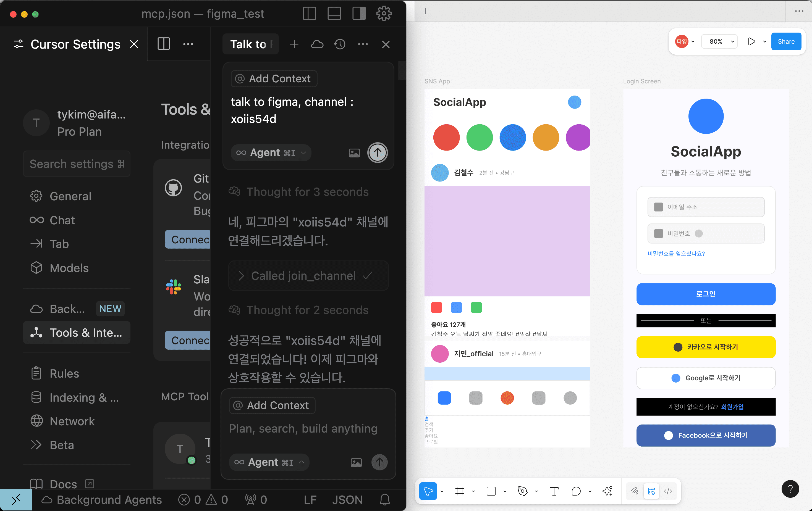Open notifications bell in status bar
812x511 pixels.
tap(385, 500)
